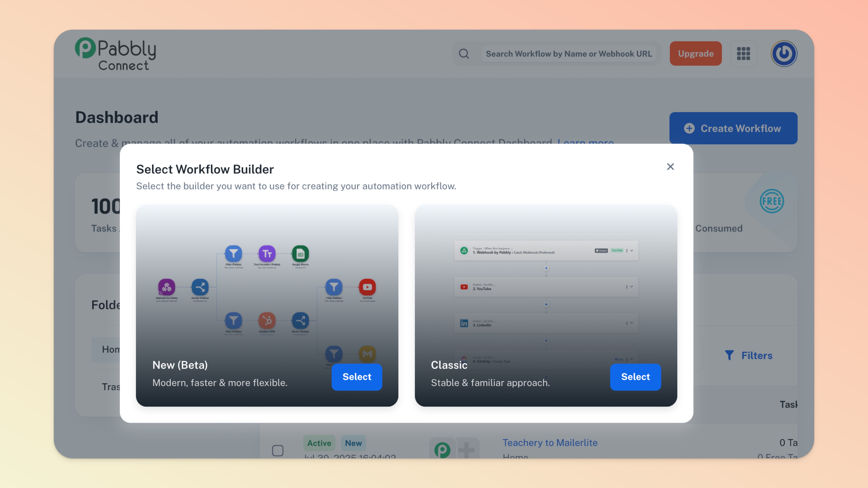Viewport: 868px width, 488px height.
Task: Click the Text Formatter node icon
Action: point(267,254)
